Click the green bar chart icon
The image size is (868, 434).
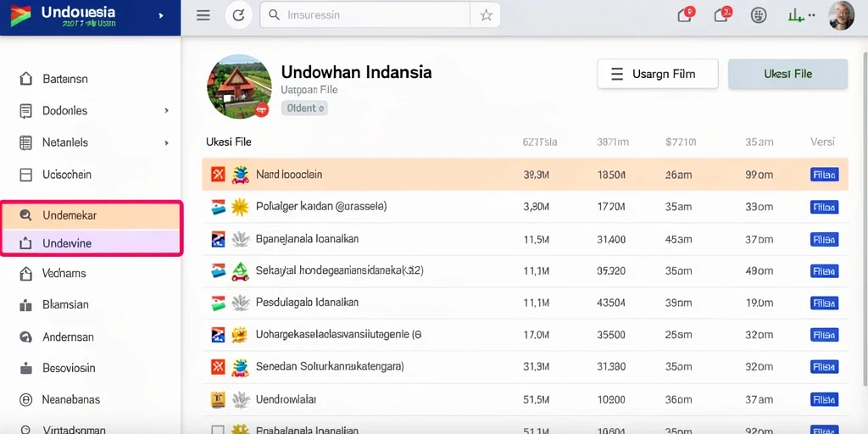pos(795,15)
